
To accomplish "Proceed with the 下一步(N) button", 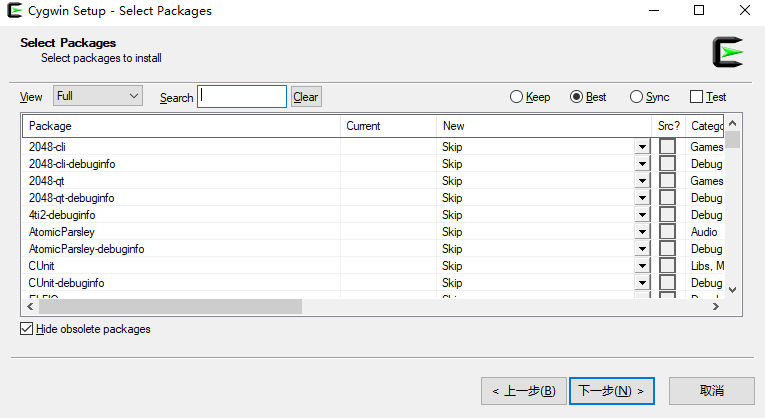I will (x=612, y=391).
